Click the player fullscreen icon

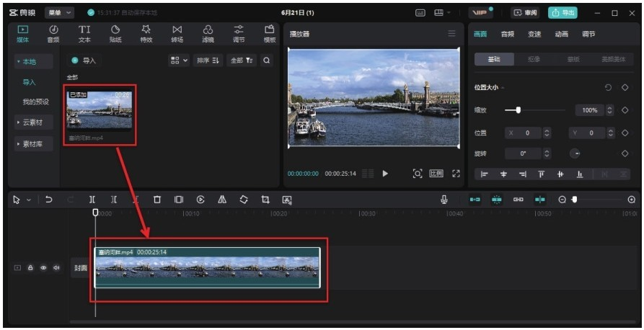click(x=456, y=173)
